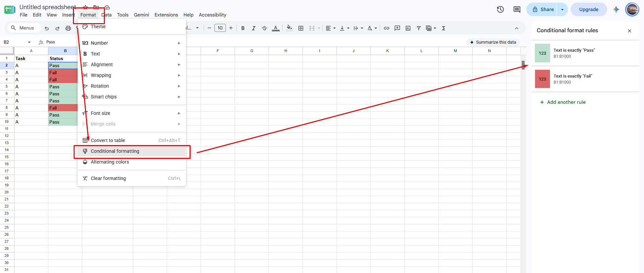Open horizontal align dropdown
The width and height of the screenshot is (644, 273).
pyautogui.click(x=331, y=28)
